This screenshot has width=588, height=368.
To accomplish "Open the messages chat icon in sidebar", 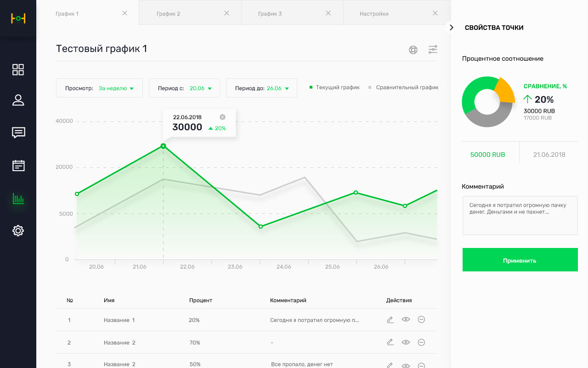I will tap(18, 133).
